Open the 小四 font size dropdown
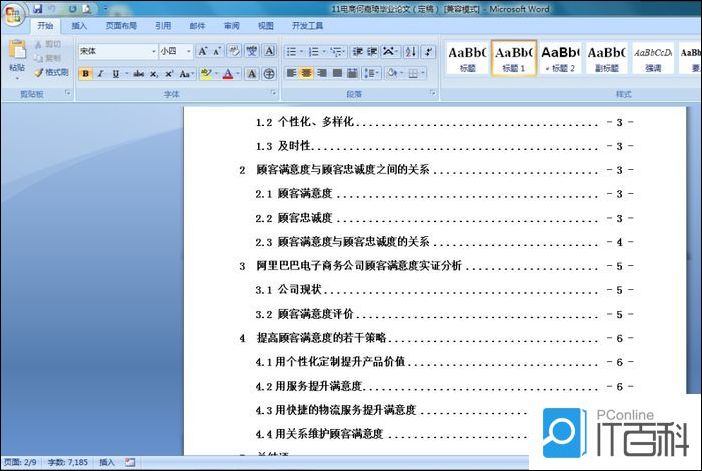 coord(188,51)
